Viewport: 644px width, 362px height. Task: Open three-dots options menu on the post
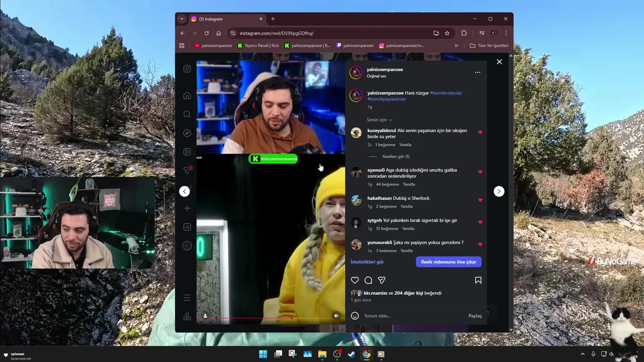tap(477, 72)
